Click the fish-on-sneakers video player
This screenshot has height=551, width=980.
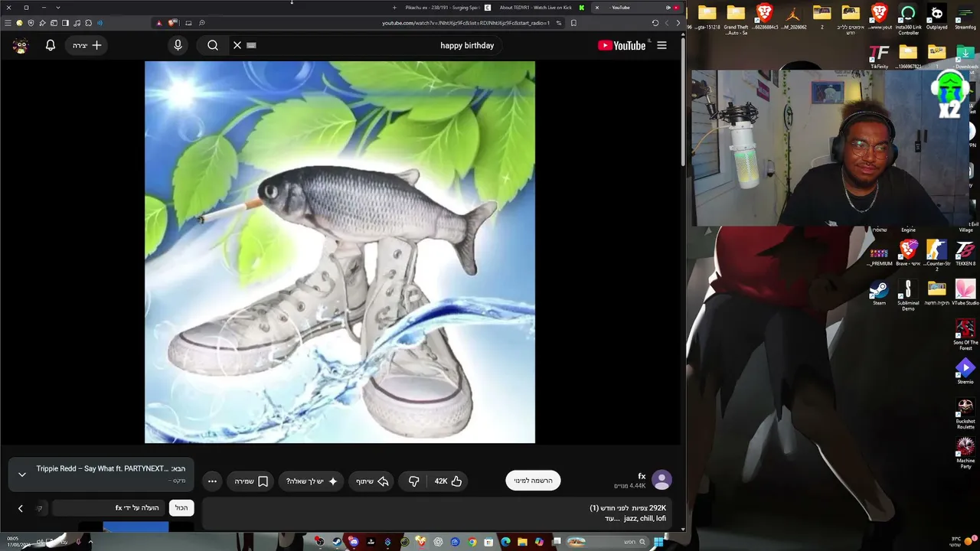[340, 252]
